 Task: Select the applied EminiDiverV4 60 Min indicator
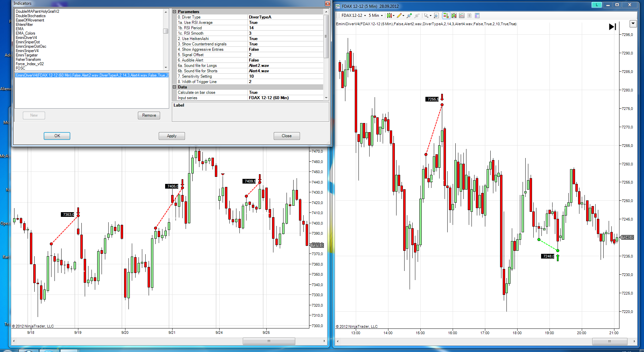92,75
